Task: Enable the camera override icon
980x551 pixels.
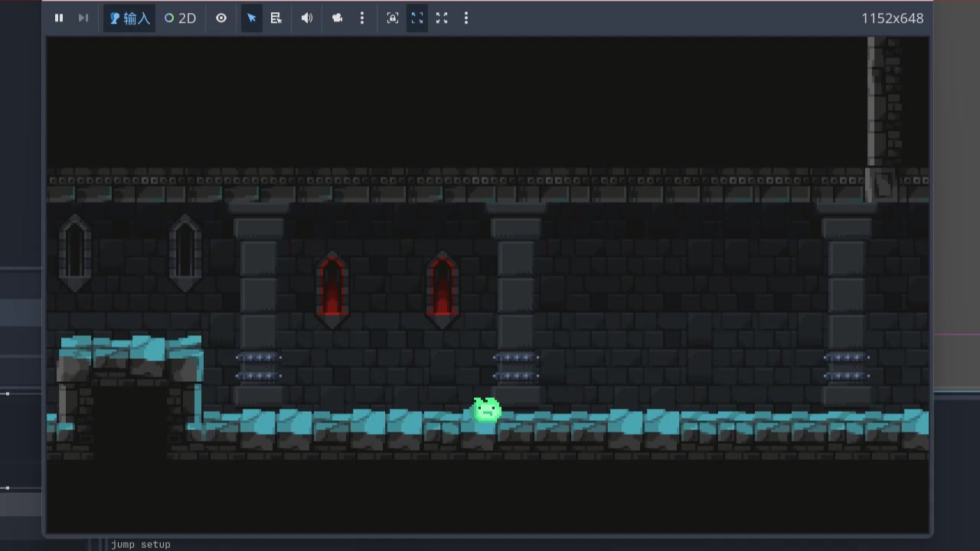Action: click(337, 18)
